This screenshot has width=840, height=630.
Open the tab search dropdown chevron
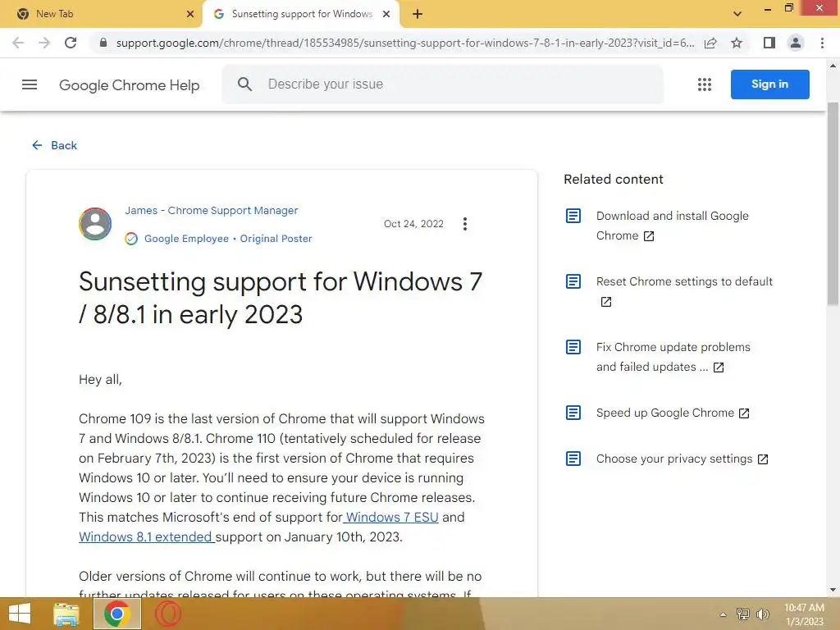click(x=737, y=14)
